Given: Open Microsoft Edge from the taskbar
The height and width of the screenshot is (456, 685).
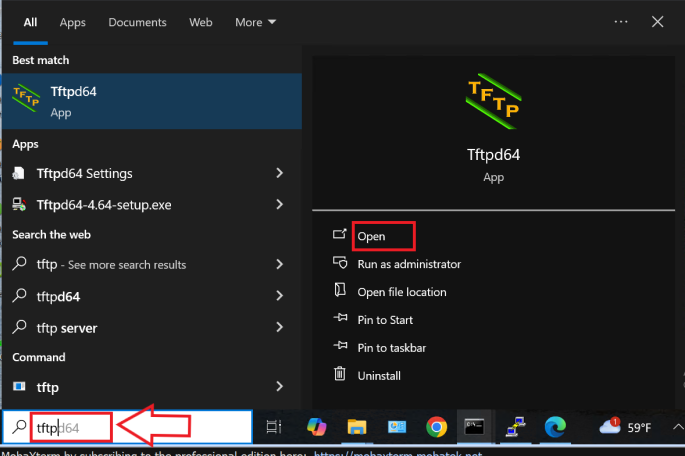Looking at the screenshot, I should point(556,427).
